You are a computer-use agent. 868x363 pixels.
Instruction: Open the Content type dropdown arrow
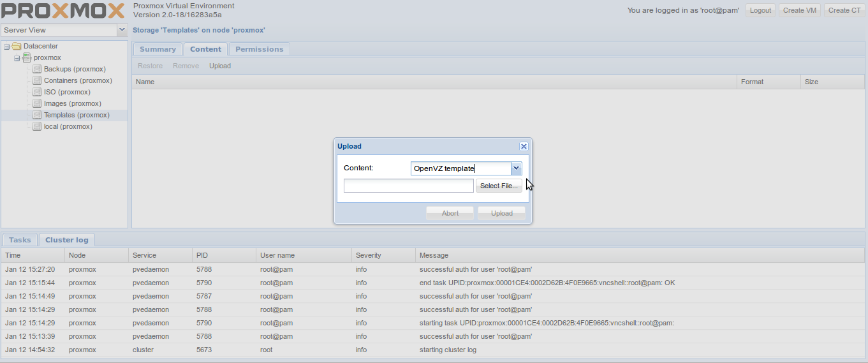click(x=517, y=168)
